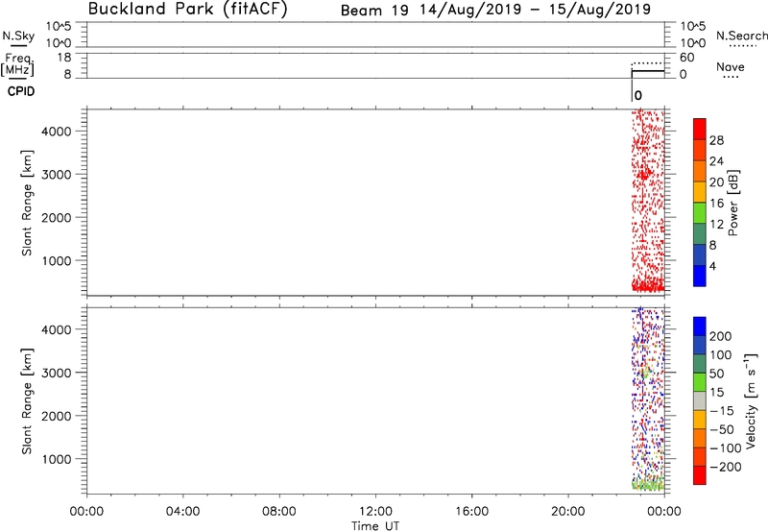Click the blue top segment of Velocity colorbar
Screen dimensions: 768x532
point(700,326)
